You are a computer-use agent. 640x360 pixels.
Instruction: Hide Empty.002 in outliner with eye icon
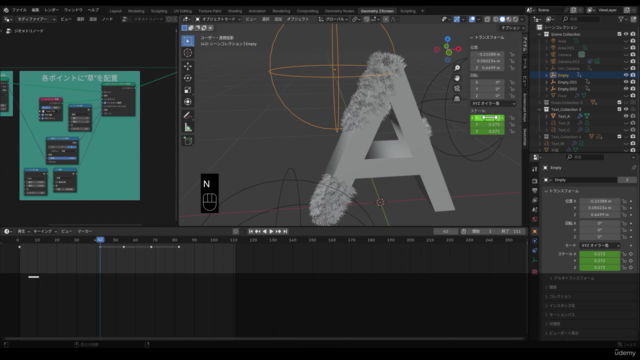[x=626, y=89]
